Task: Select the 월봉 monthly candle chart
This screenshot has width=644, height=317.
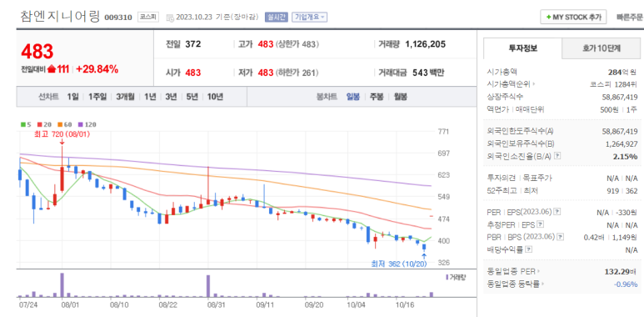Action: (401, 97)
